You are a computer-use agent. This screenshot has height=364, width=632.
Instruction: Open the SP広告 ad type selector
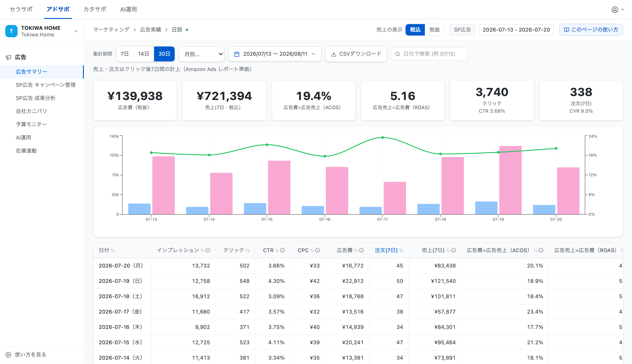coord(462,30)
